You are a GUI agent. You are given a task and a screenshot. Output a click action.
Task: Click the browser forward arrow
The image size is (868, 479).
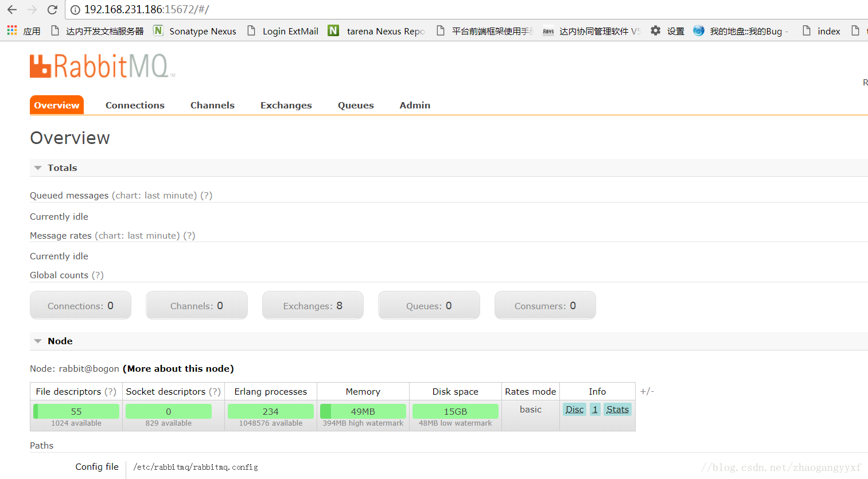[32, 10]
